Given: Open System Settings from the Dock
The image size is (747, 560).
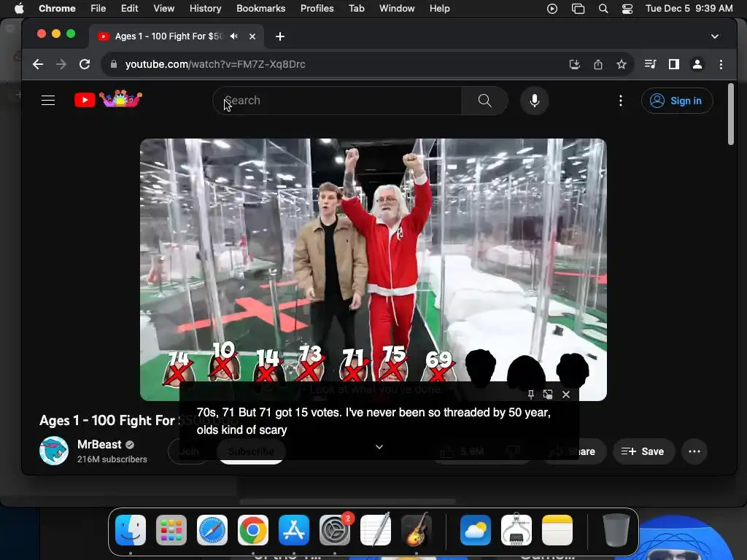Looking at the screenshot, I should (335, 530).
